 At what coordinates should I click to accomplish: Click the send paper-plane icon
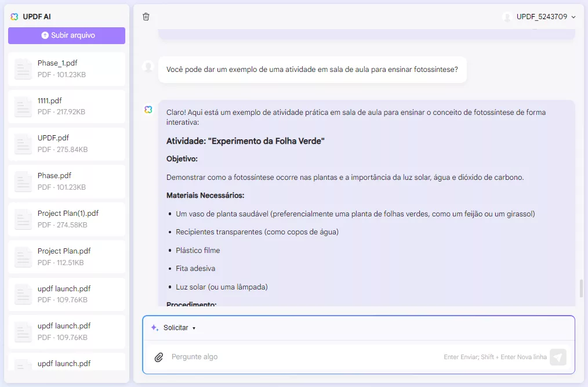(x=557, y=357)
